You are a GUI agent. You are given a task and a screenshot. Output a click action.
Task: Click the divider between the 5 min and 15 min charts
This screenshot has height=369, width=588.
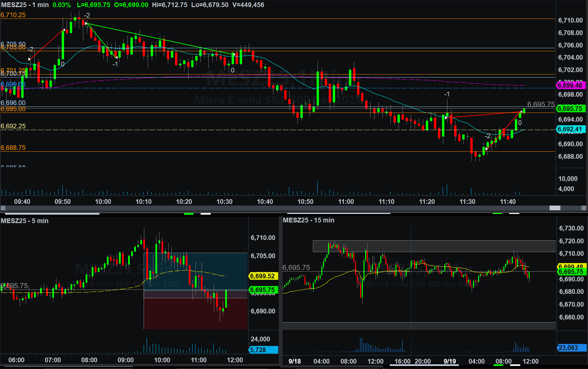click(281, 290)
